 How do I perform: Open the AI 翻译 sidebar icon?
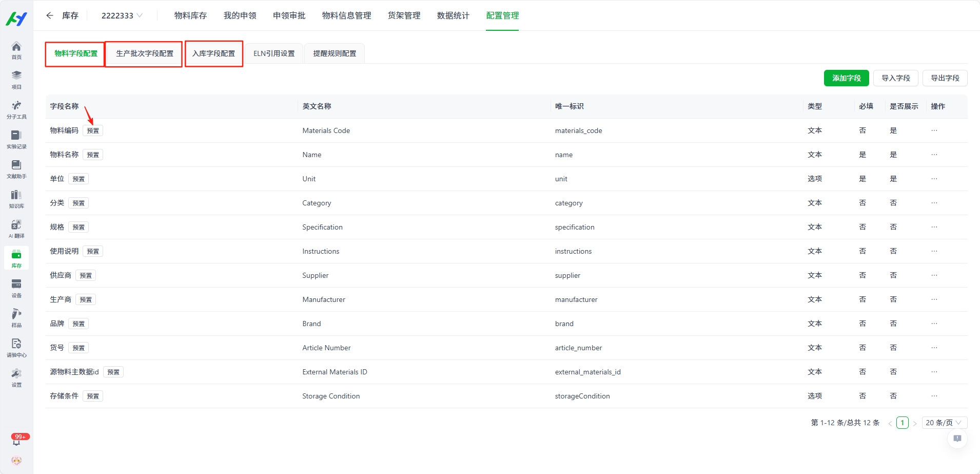[16, 229]
